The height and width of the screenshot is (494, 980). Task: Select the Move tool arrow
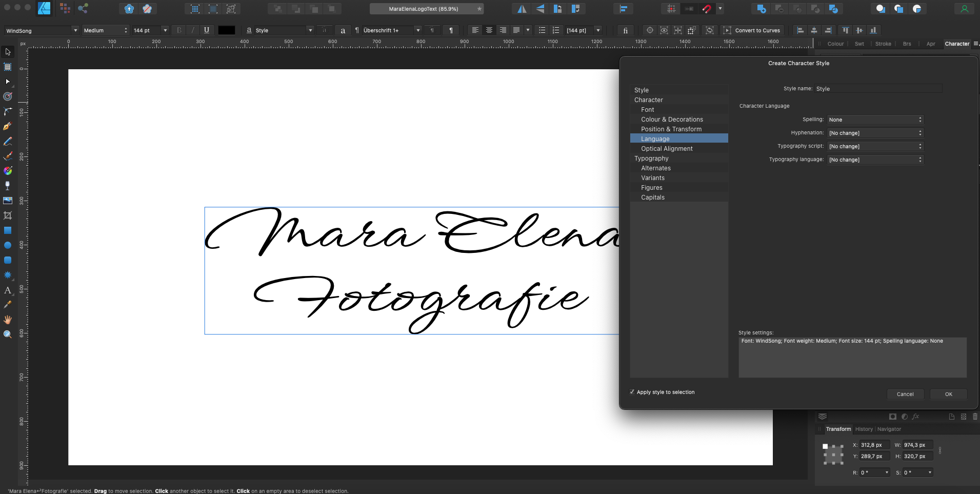coord(8,52)
